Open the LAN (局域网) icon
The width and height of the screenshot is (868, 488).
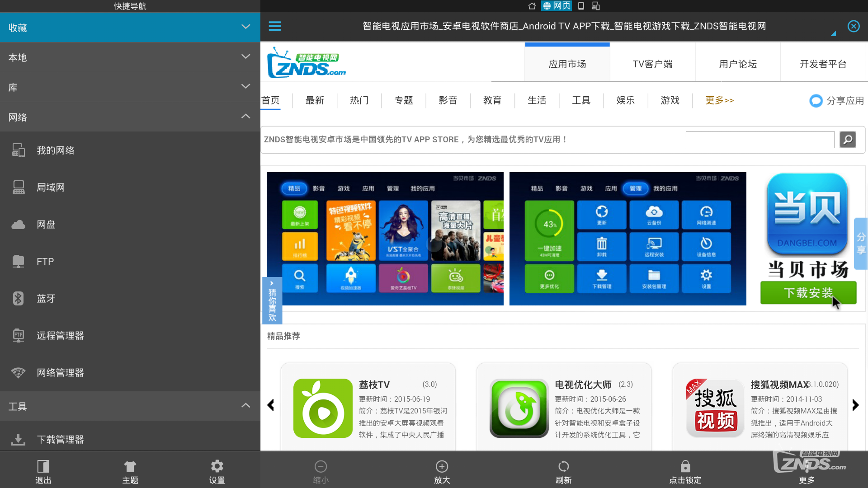point(18,187)
